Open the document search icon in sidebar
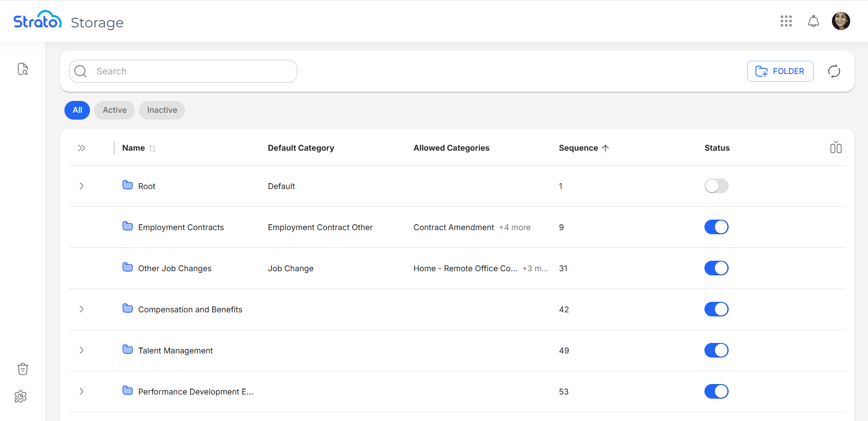The height and width of the screenshot is (421, 868). [23, 69]
